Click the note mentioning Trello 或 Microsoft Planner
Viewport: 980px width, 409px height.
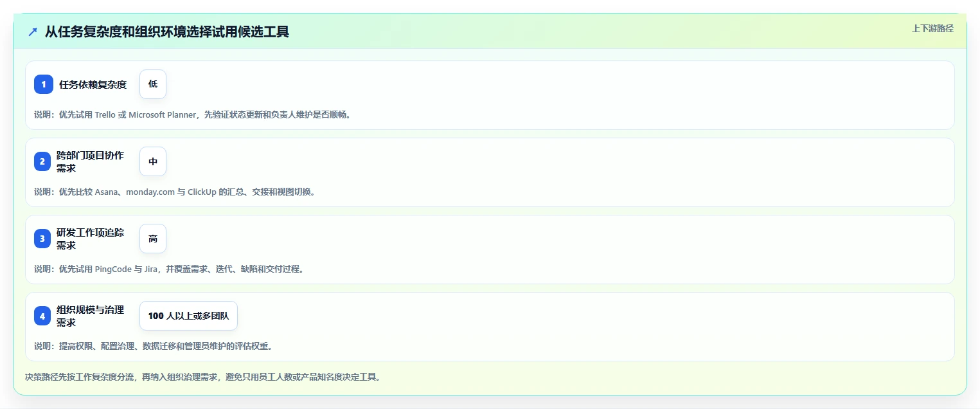pyautogui.click(x=193, y=114)
